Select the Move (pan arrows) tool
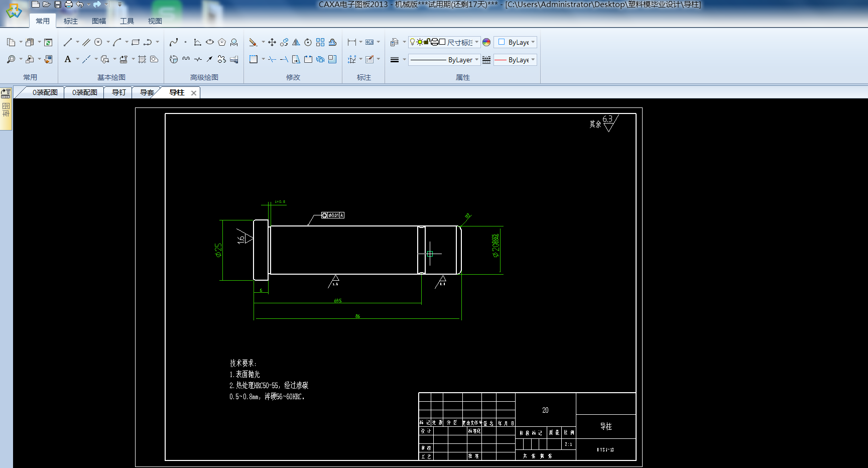The height and width of the screenshot is (468, 868). (x=272, y=42)
